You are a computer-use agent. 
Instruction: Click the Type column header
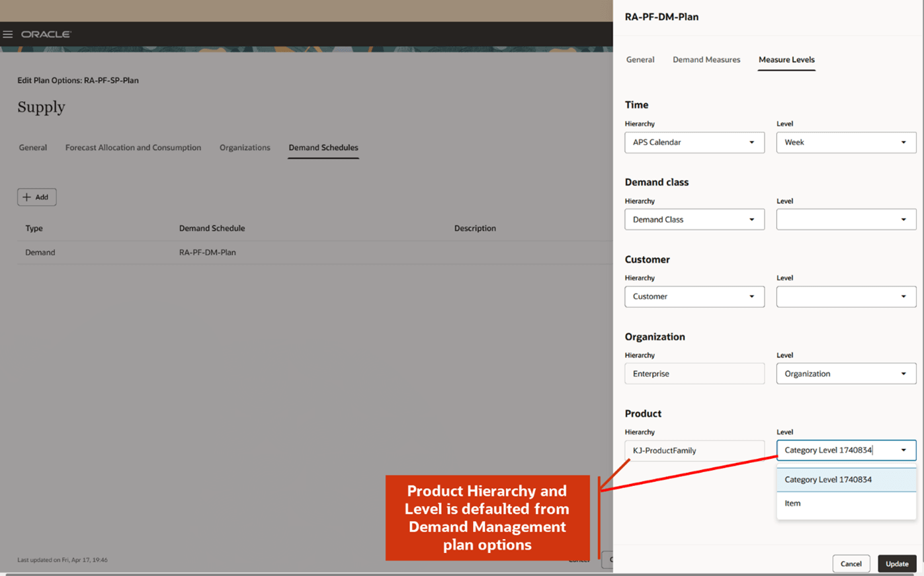(x=34, y=228)
